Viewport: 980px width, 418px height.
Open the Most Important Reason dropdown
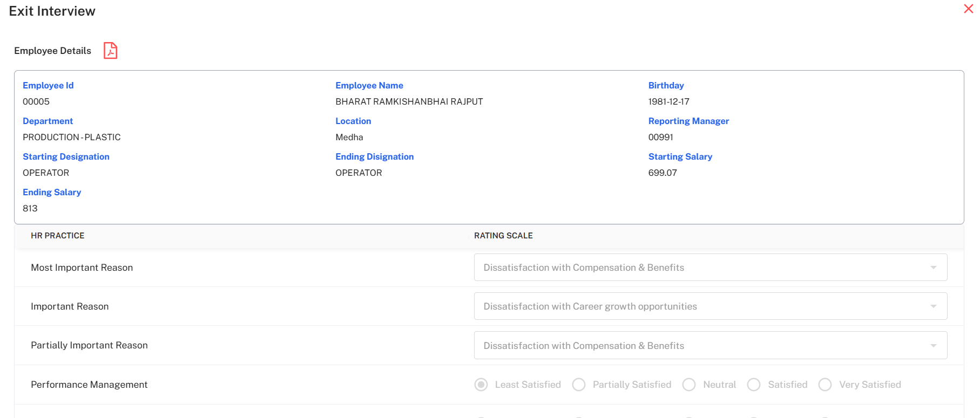(702, 268)
